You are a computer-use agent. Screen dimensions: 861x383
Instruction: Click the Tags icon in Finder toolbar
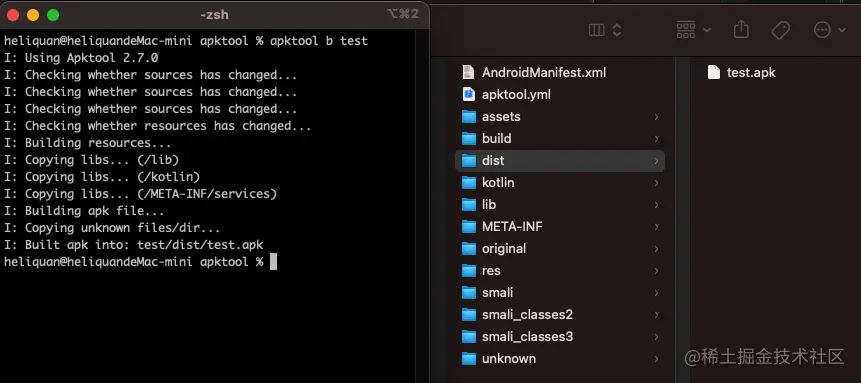[x=780, y=30]
